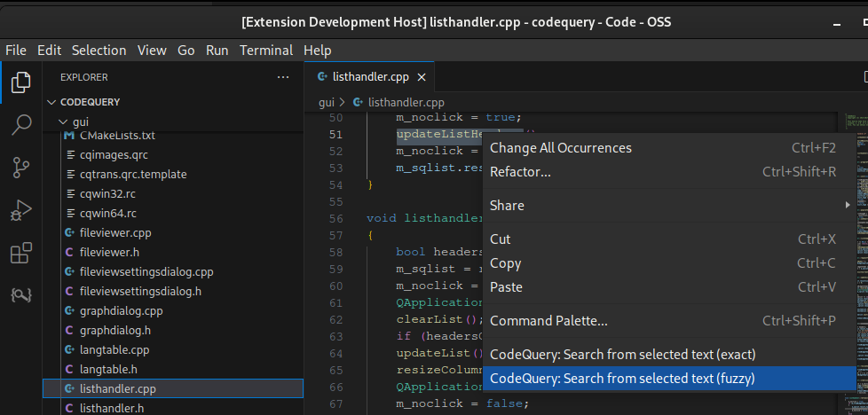The image size is (868, 415).
Task: Select Copy in context menu
Action: 668,263
